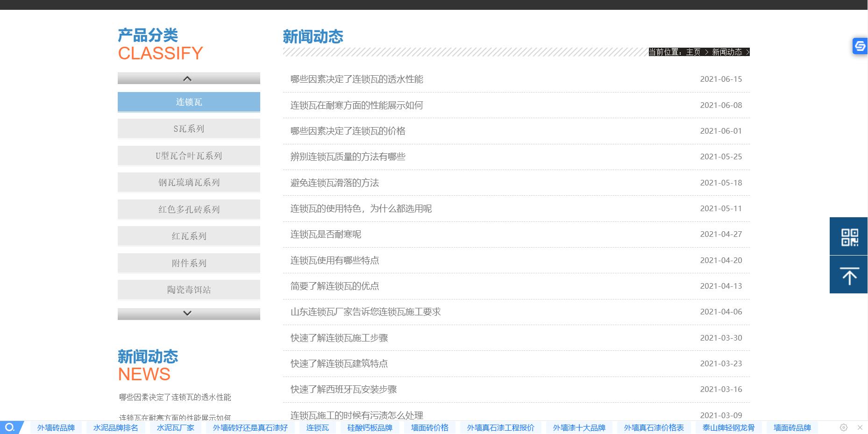This screenshot has height=434, width=868.
Task: Select the S瓦系列 category
Action: 189,128
